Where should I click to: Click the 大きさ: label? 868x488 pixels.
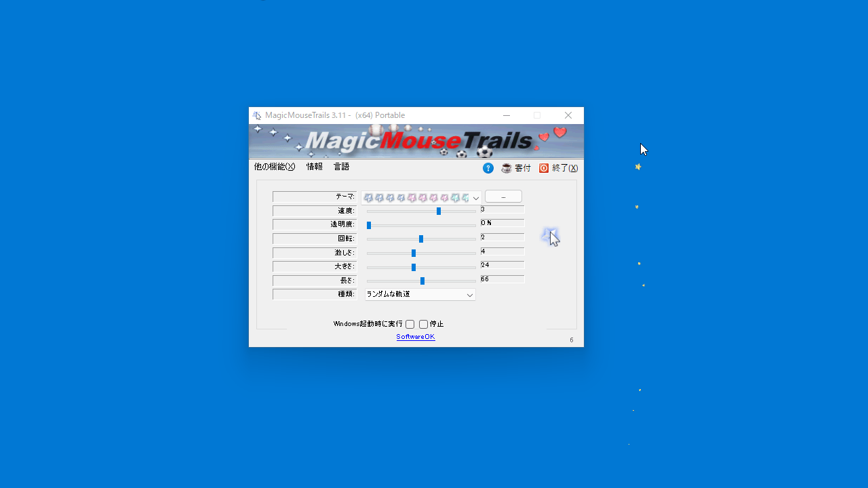coord(315,266)
